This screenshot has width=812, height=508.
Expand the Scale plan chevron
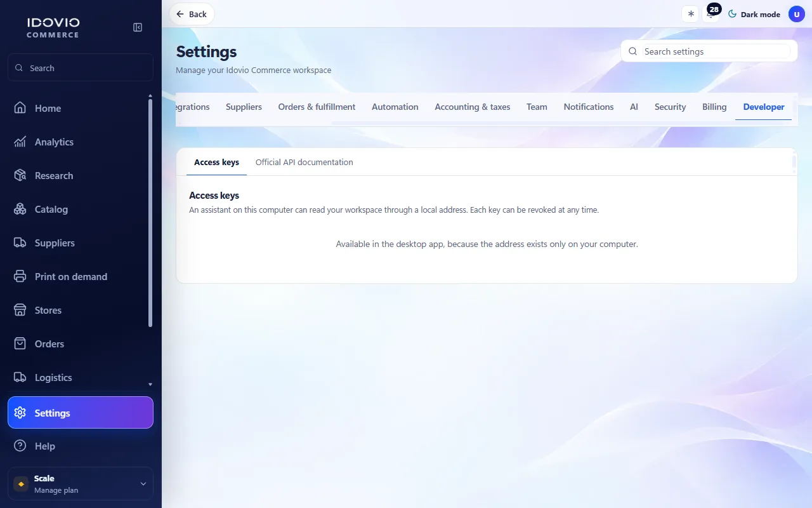(x=143, y=484)
